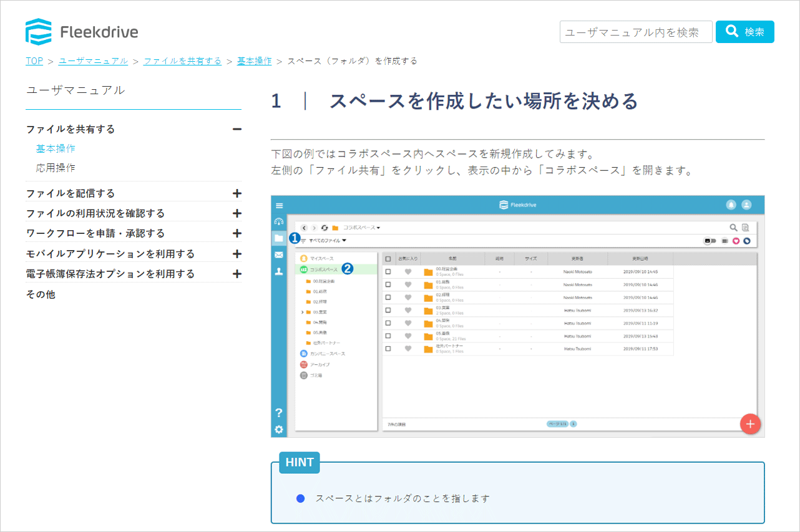This screenshot has width=800, height=532.
Task: Click the refresh icon in app toolbar
Action: tap(324, 228)
